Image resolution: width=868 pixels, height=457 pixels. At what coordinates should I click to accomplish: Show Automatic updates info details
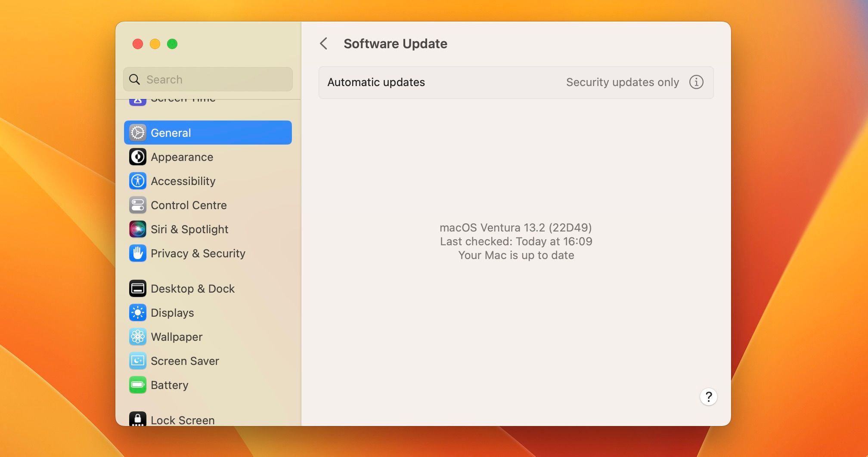tap(696, 82)
